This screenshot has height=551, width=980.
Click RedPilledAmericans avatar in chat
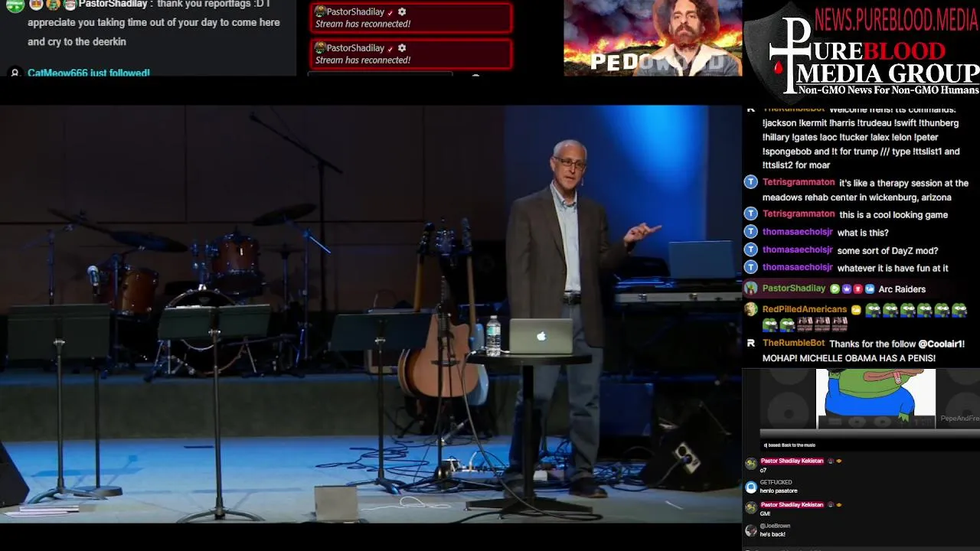tap(751, 309)
